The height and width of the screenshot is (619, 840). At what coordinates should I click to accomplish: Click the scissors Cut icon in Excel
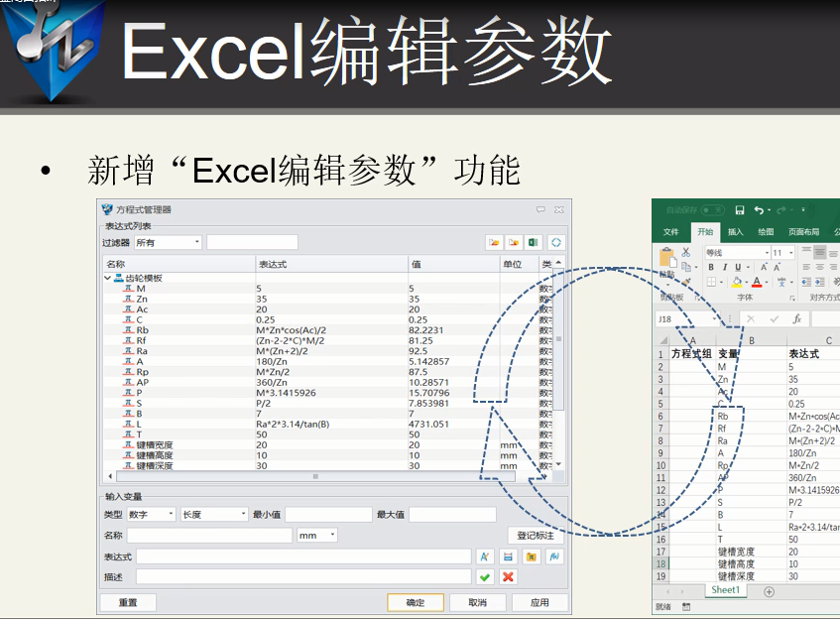coord(685,253)
